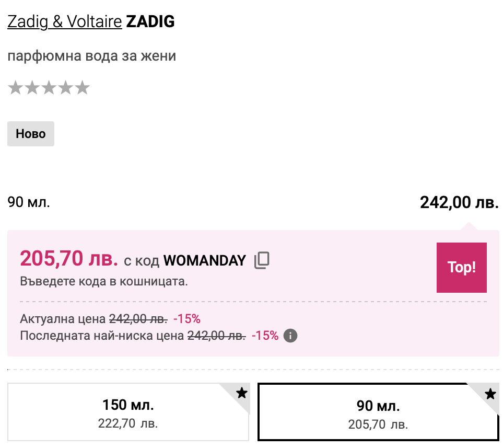The image size is (503, 448).
Task: Click the Ново label badge
Action: (31, 134)
